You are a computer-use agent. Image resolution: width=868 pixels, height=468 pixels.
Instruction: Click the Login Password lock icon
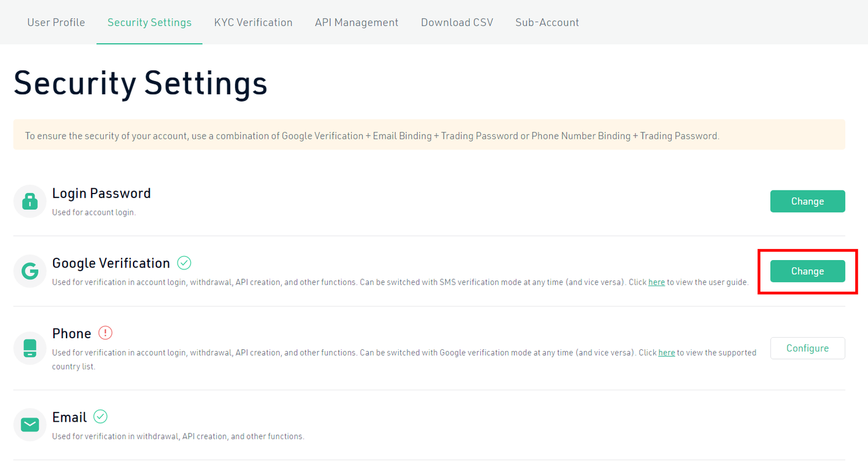coord(30,202)
